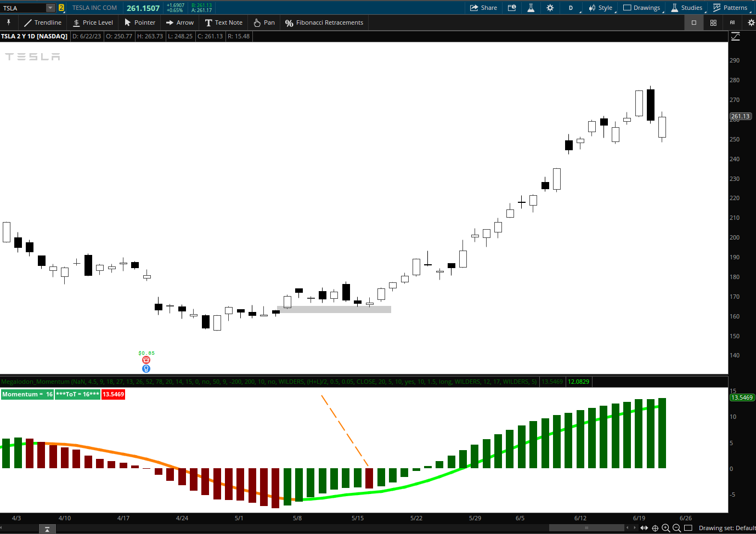The image size is (756, 534).
Task: Click the 5/15 date on time axis
Action: [358, 518]
